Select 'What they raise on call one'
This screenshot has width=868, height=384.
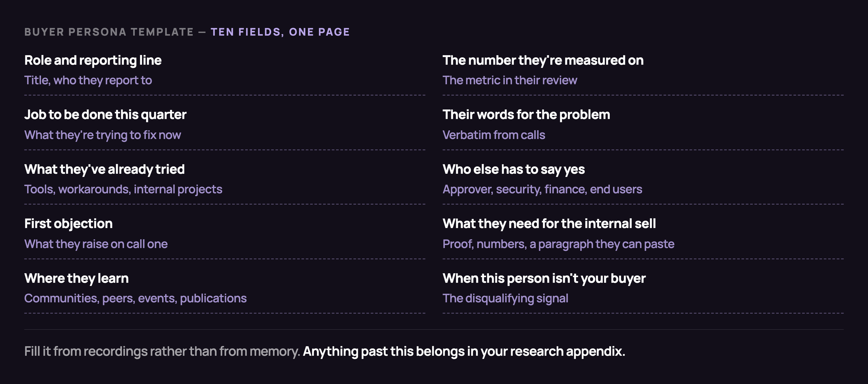tap(96, 244)
